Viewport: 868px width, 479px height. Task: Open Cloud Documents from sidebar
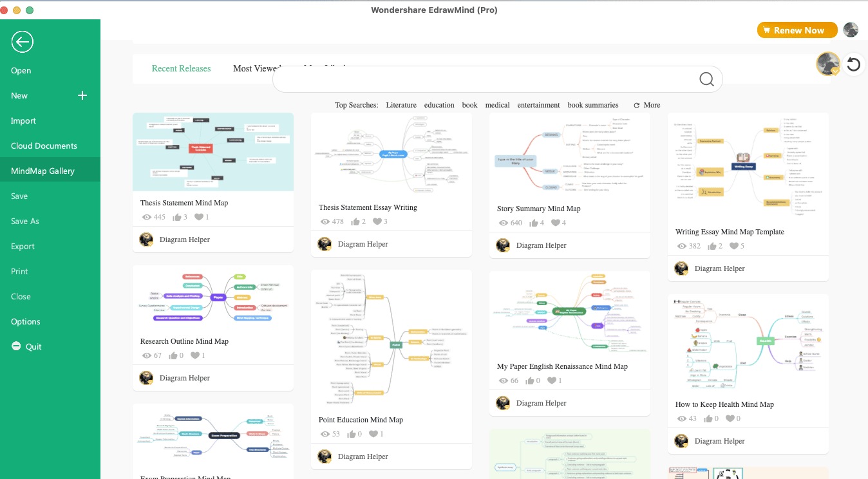[x=44, y=146]
